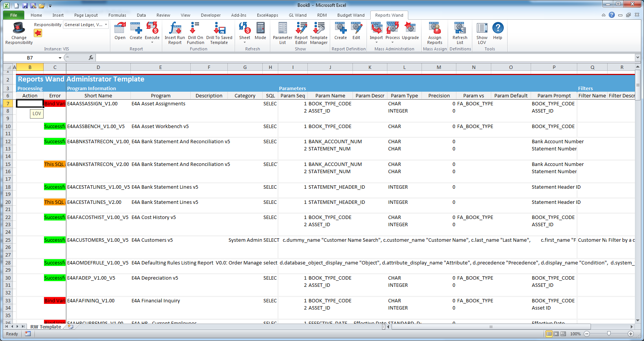Click the insert worksheet button
The height and width of the screenshot is (341, 644).
(x=71, y=326)
